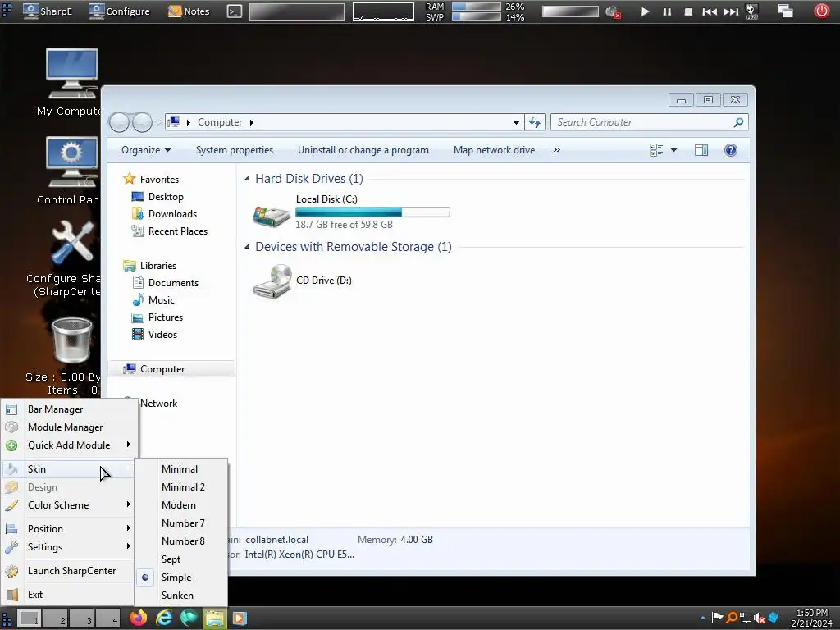Viewport: 840px width, 630px height.
Task: Click the Search Computer field
Action: 650,122
